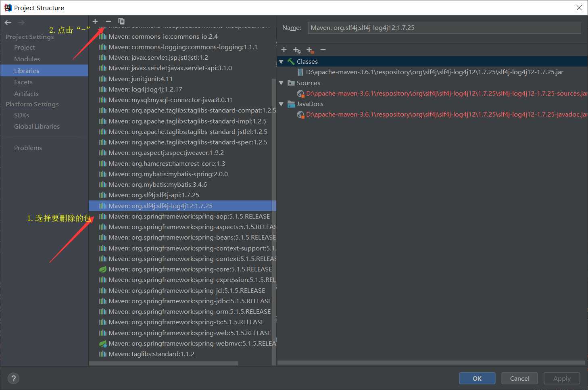
Task: Click the right panel horizontal scrollbar
Action: click(431, 363)
